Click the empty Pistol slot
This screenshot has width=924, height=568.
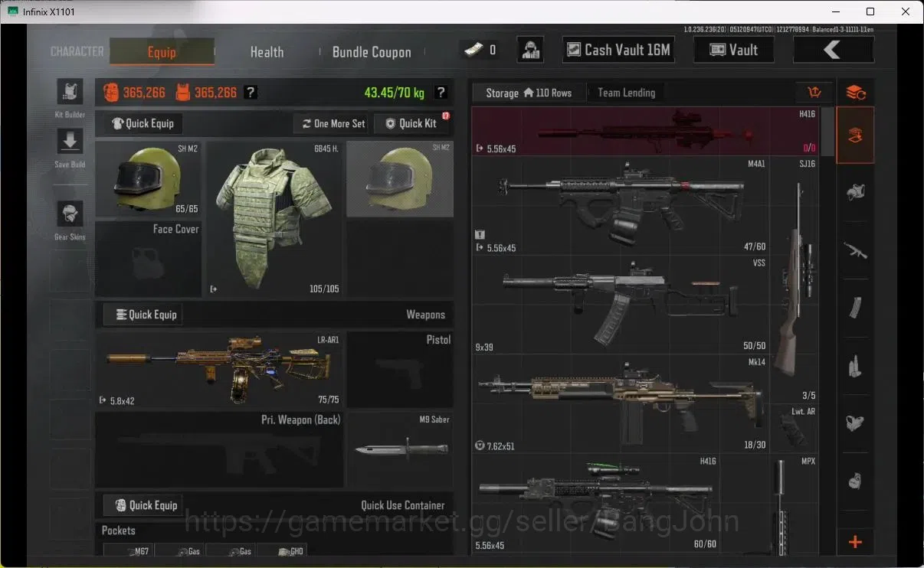click(400, 371)
